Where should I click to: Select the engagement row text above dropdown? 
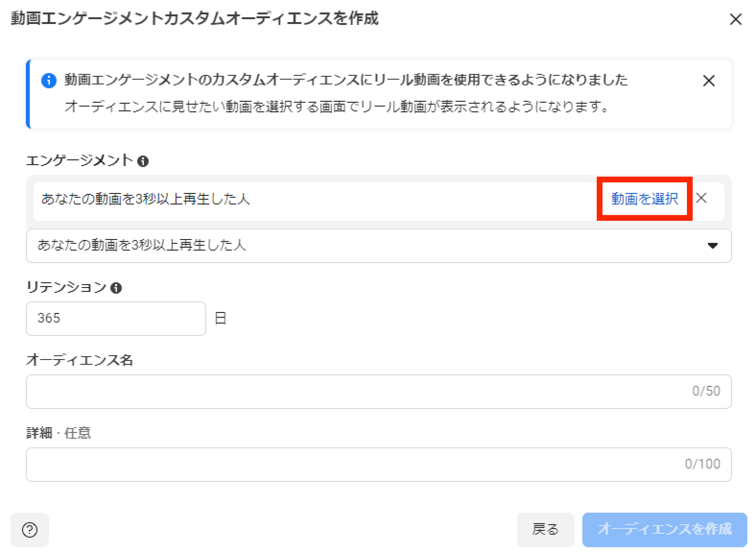[145, 199]
